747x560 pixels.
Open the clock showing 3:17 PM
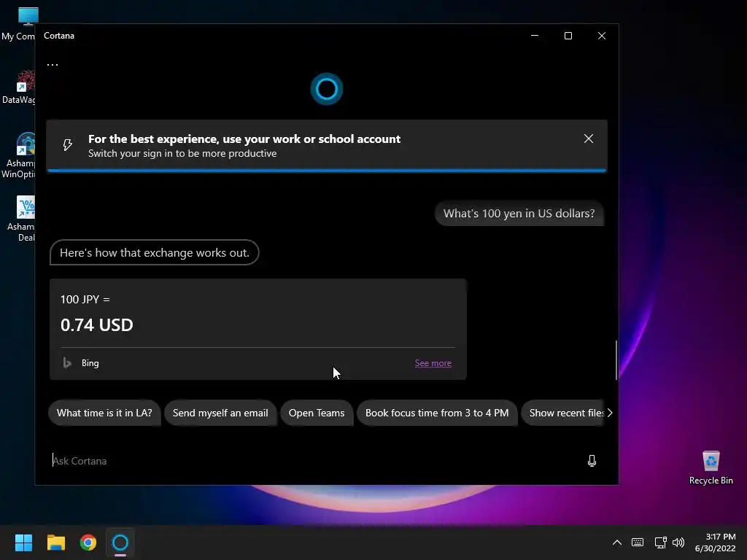tap(715, 542)
